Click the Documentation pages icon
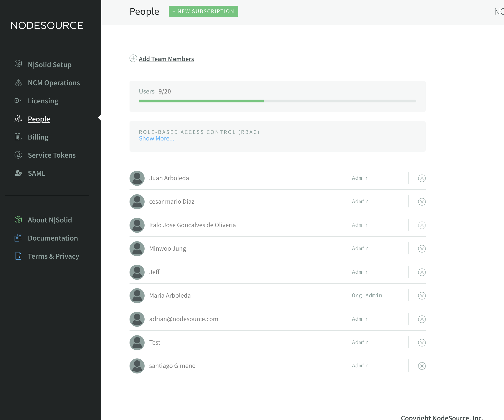 [x=18, y=238]
